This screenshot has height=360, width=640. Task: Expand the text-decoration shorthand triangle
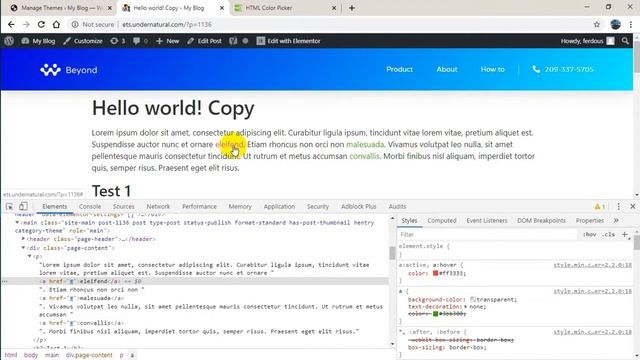coord(466,307)
